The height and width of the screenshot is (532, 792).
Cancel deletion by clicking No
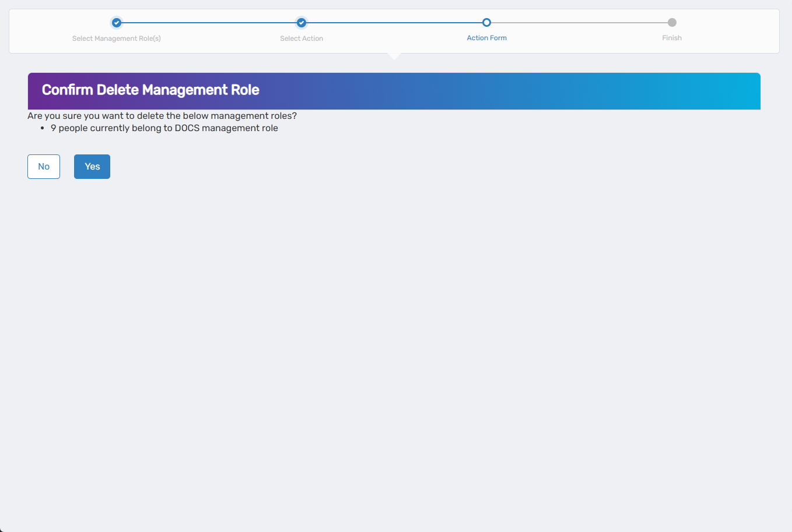[43, 166]
